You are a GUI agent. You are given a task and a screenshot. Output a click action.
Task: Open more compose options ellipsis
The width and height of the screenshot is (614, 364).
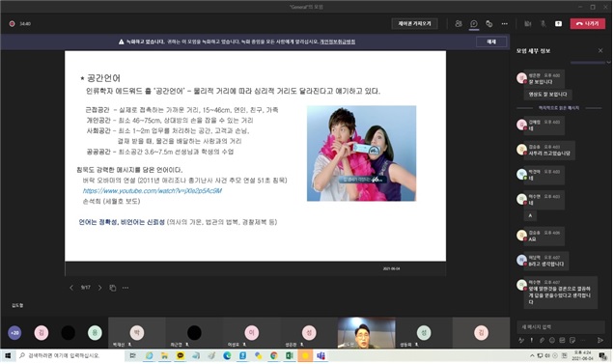[583, 340]
